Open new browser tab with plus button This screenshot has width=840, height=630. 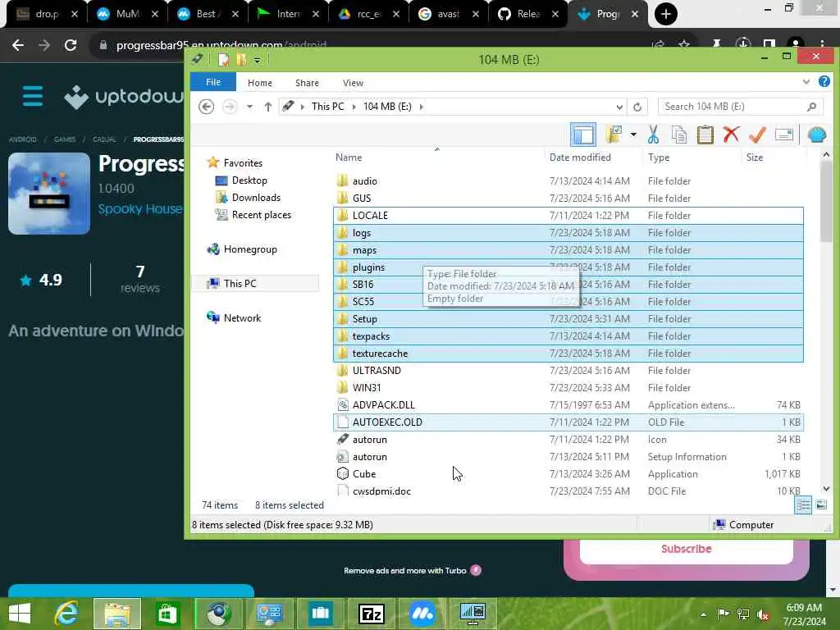(665, 14)
